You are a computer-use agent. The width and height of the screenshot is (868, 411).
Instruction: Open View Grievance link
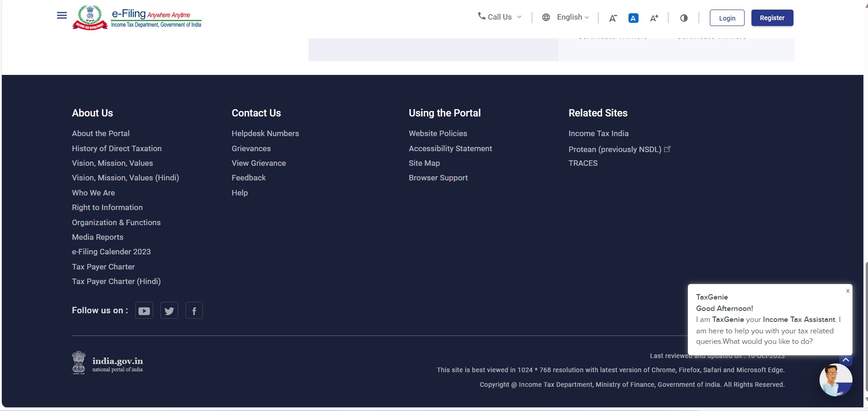point(259,163)
